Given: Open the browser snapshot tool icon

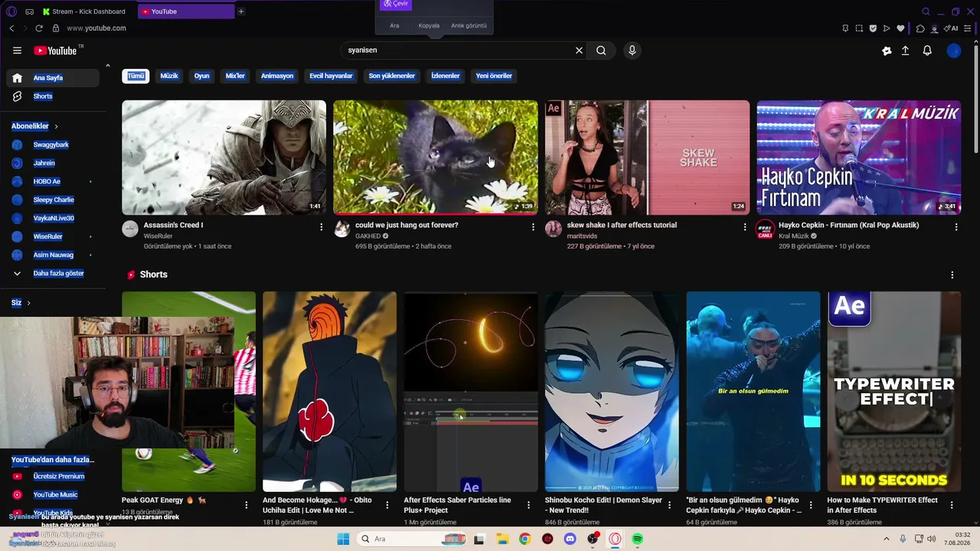Looking at the screenshot, I should pyautogui.click(x=859, y=28).
